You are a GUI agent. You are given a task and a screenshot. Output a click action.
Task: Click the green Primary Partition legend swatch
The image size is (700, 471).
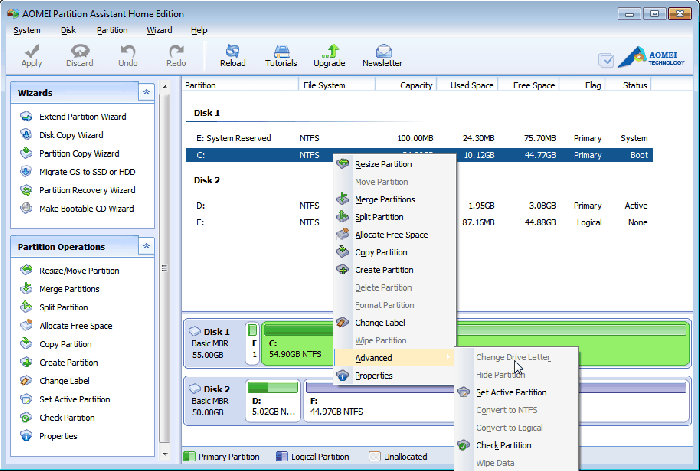188,457
